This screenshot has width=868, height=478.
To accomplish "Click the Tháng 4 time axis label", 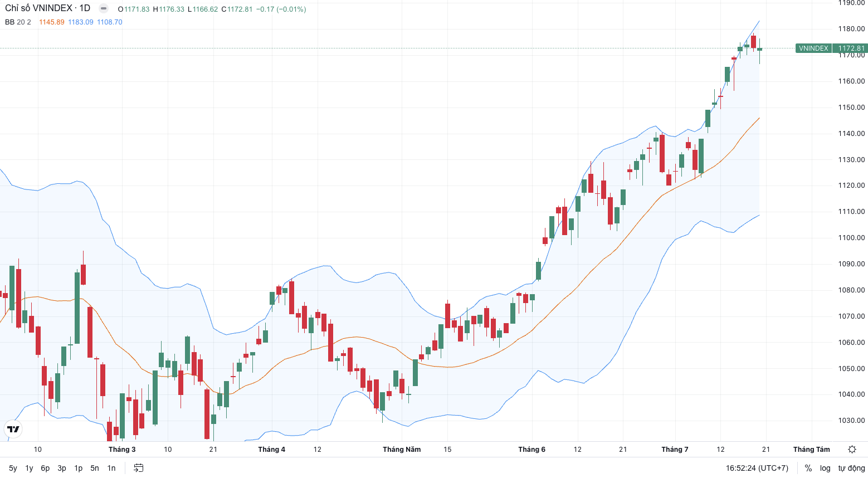I will (272, 450).
